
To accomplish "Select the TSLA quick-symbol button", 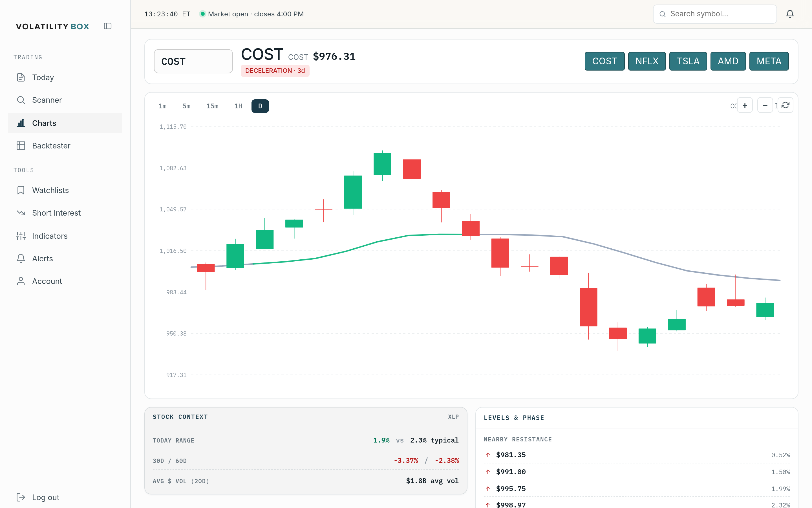I will point(688,61).
